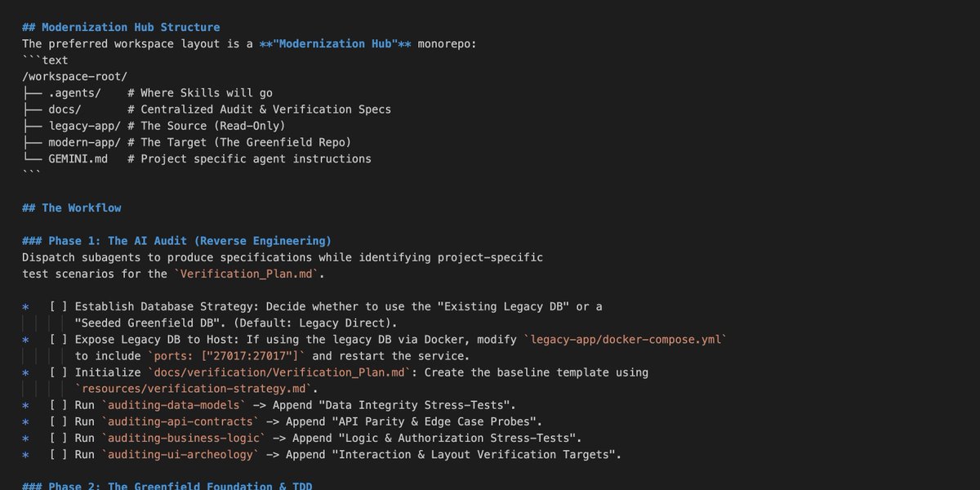This screenshot has width=980, height=490.
Task: Click the comment "# The Target (The Greenfield Repo)"
Action: coord(239,142)
